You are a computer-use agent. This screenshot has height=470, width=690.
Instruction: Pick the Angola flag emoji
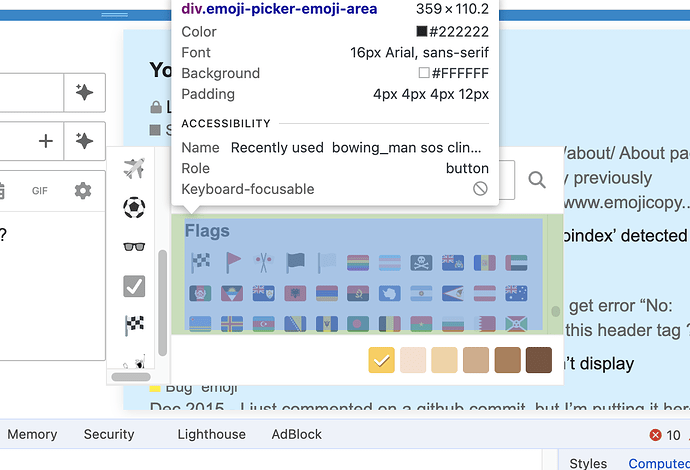click(x=358, y=294)
